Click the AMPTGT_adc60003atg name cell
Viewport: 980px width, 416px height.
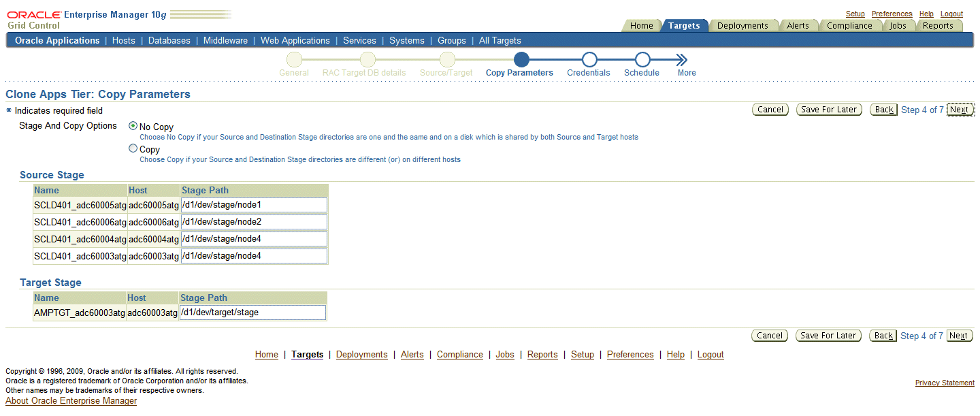80,313
